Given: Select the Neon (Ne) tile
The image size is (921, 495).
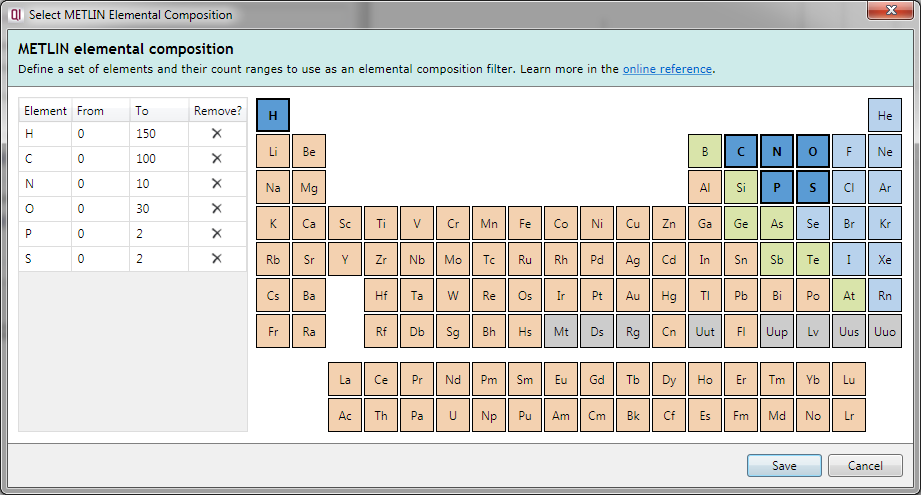Looking at the screenshot, I should pyautogui.click(x=885, y=151).
